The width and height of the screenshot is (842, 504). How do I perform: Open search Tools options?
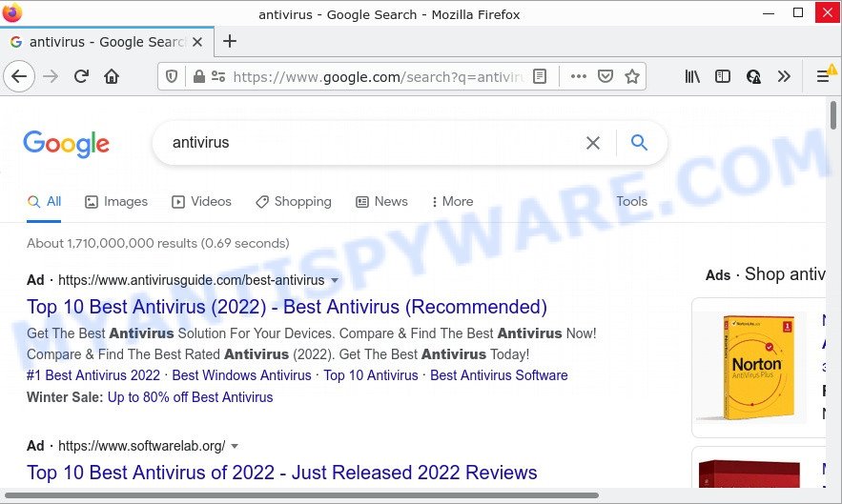pos(631,202)
